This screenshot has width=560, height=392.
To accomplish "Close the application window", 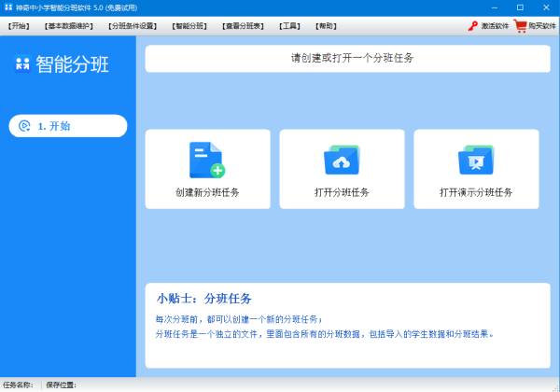I will (x=546, y=7).
